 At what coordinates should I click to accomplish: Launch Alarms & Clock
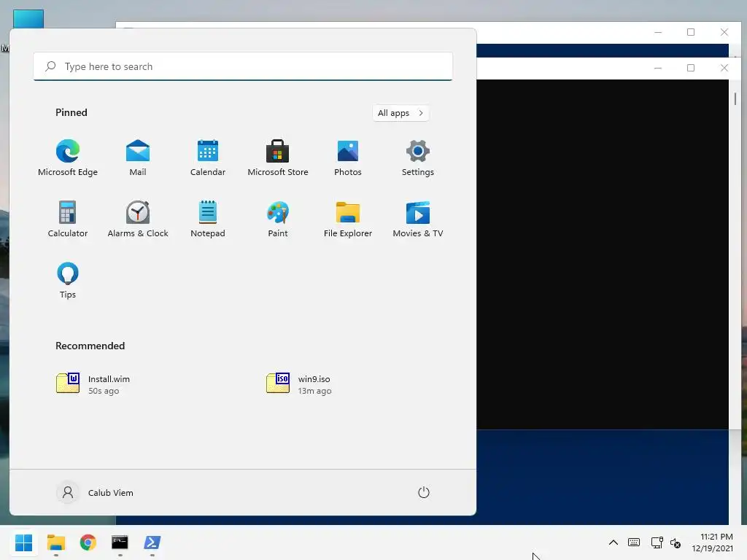pos(138,219)
